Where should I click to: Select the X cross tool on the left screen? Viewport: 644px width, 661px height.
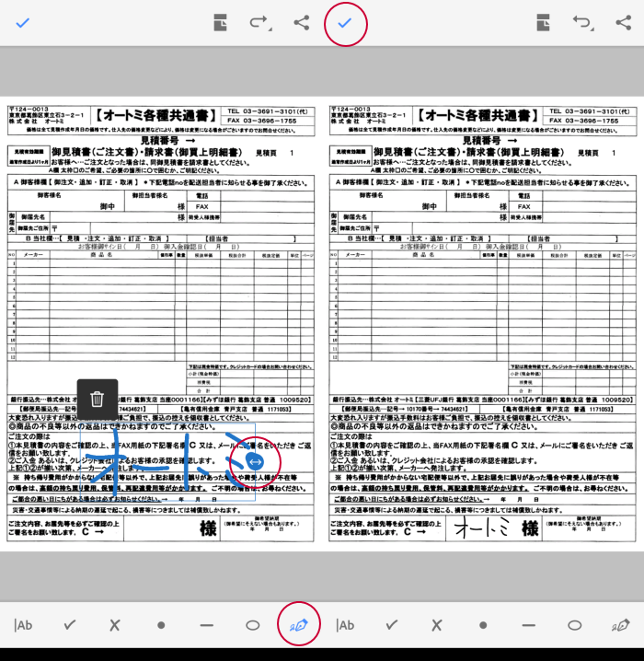[x=115, y=625]
